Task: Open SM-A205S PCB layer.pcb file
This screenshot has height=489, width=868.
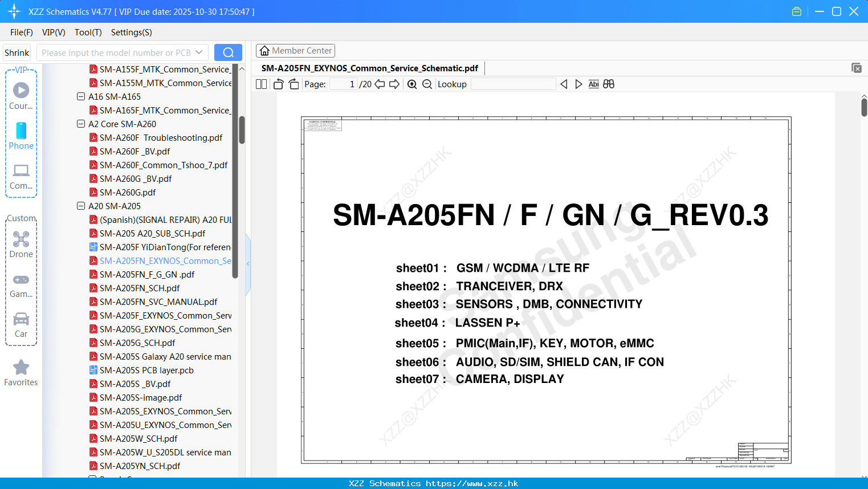Action: (x=146, y=370)
